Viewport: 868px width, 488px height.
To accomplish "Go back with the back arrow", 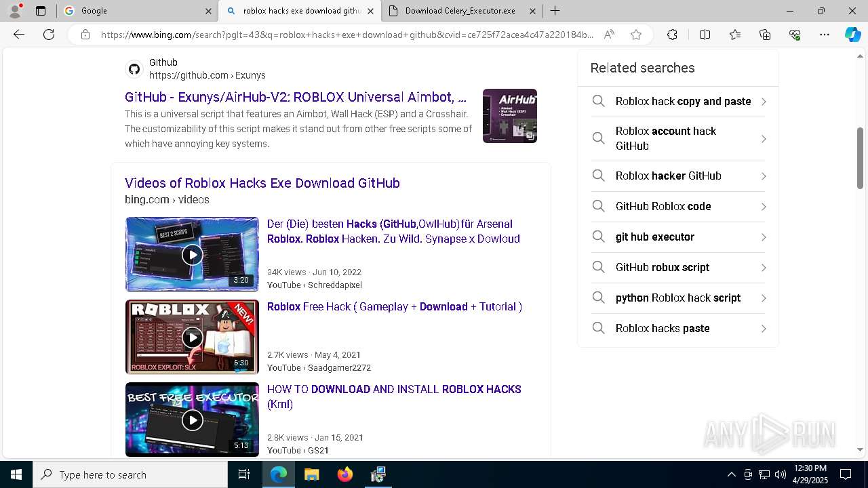I will (19, 35).
